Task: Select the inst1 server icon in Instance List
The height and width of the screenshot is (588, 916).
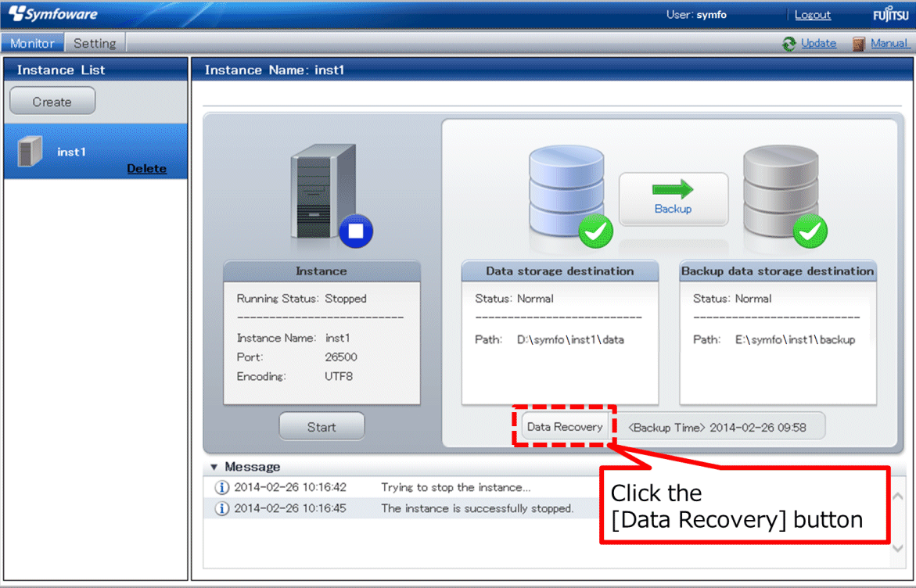Action: pos(30,151)
